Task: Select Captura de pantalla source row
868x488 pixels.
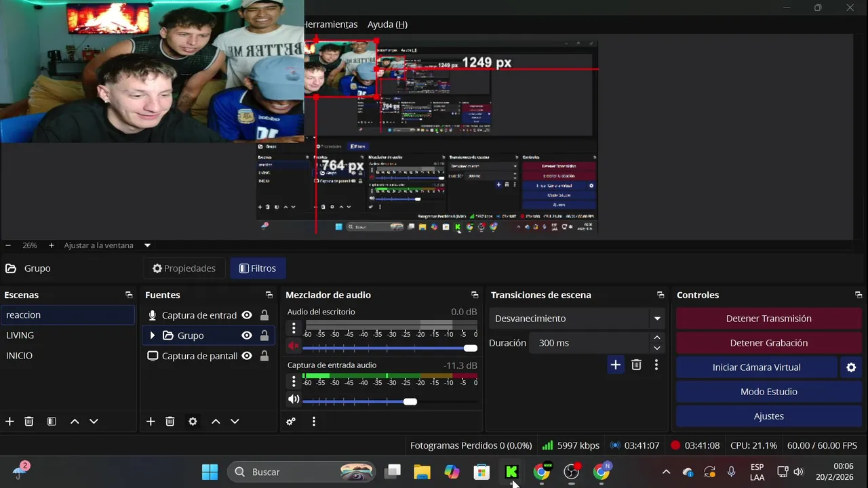Action: click(x=208, y=356)
